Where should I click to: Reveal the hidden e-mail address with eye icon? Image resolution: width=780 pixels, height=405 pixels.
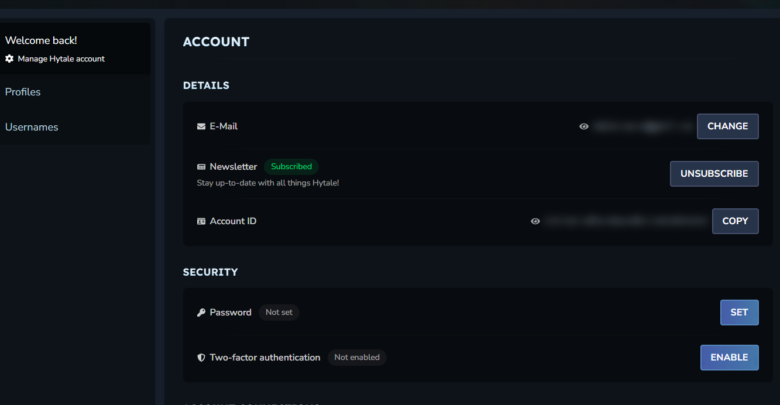click(x=584, y=127)
